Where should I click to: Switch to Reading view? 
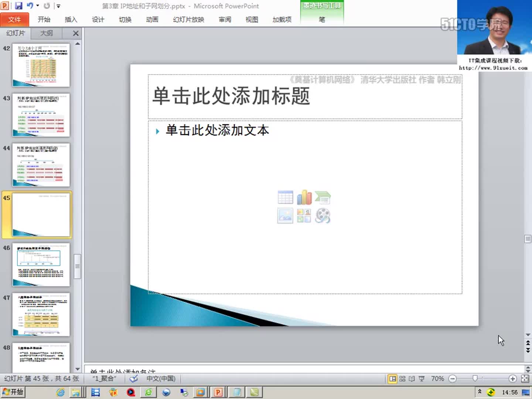click(412, 379)
